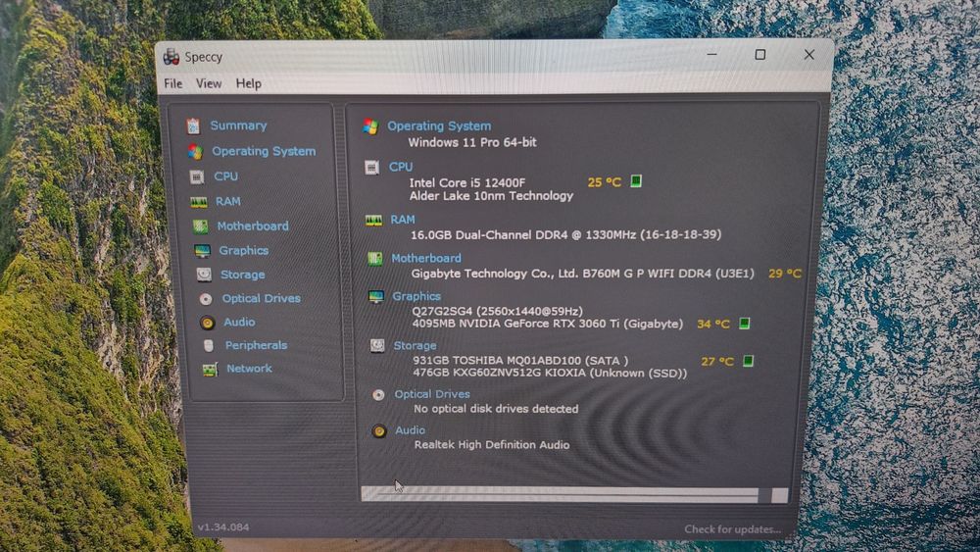Click the CPU temperature status icon
Image resolution: width=980 pixels, height=552 pixels.
point(636,181)
